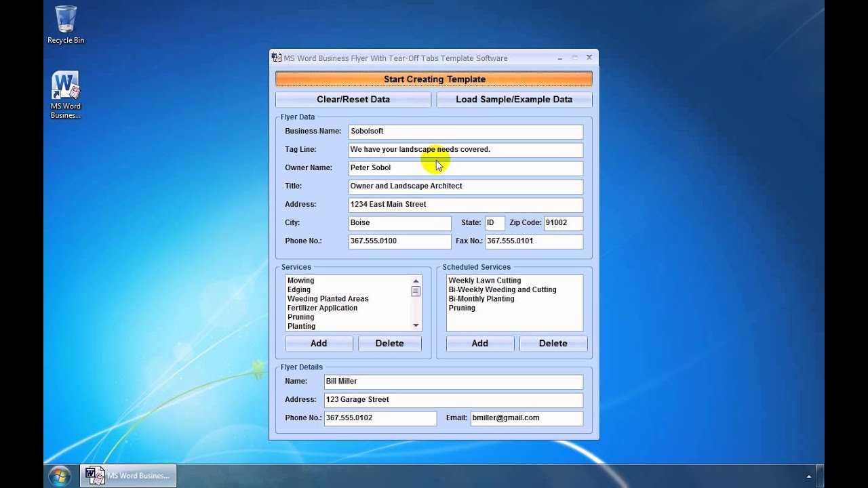Select Weeding Planted Areas service
This screenshot has width=868, height=488.
pos(328,299)
